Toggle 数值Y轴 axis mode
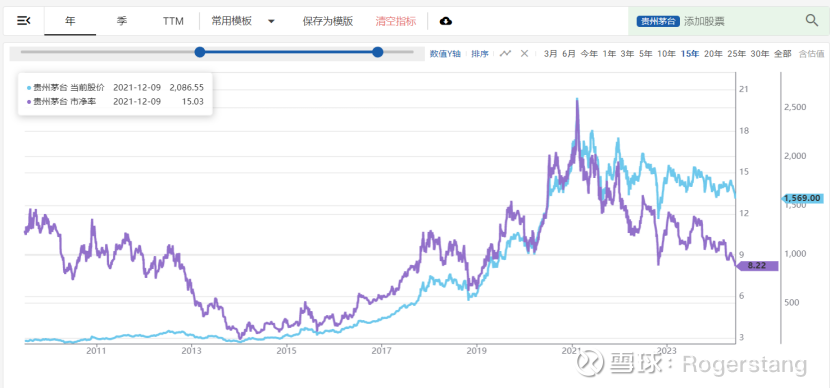Image resolution: width=831 pixels, height=389 pixels. [445, 54]
